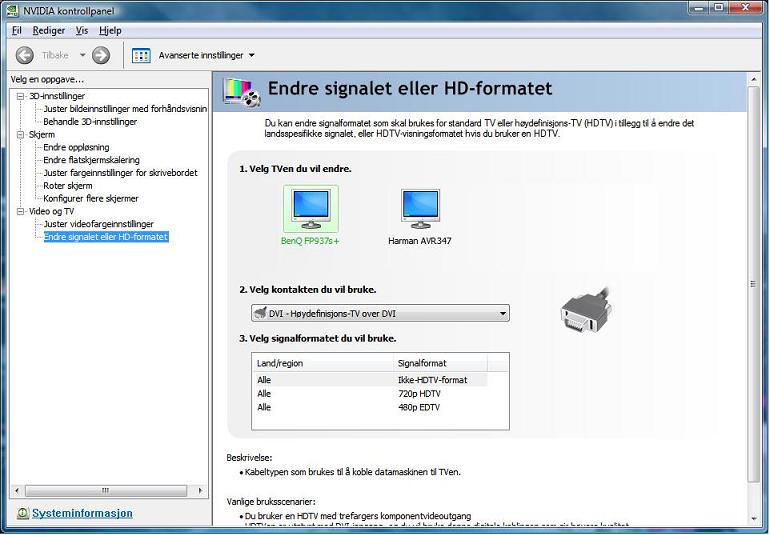Screen dimensions: 770x535
Task: Open the Systeminformasjon link
Action: (x=82, y=513)
